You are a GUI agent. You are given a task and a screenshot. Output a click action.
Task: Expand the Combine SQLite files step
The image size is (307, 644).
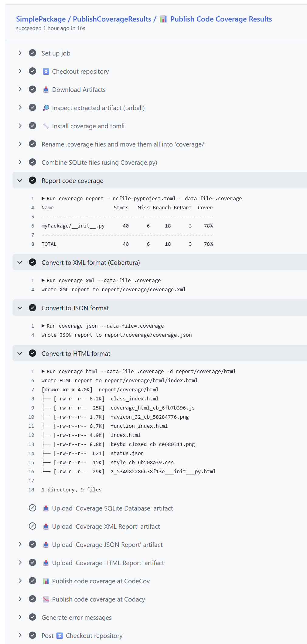(x=20, y=162)
